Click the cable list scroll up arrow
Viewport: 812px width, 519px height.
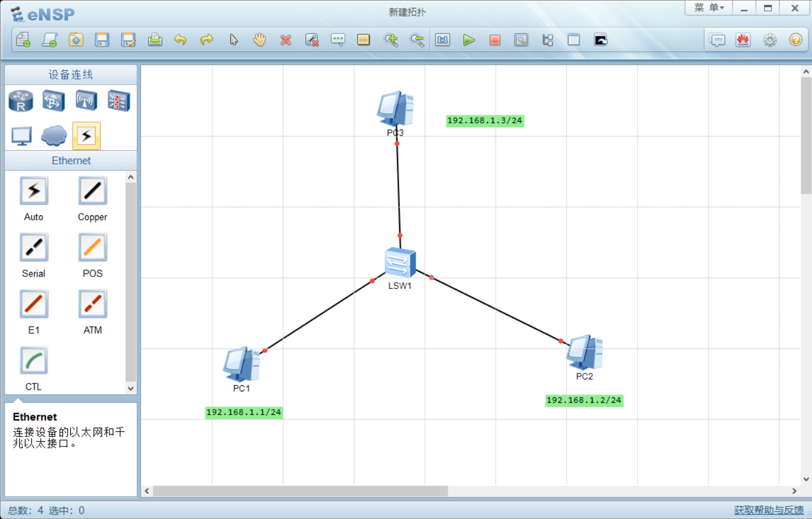coord(131,177)
